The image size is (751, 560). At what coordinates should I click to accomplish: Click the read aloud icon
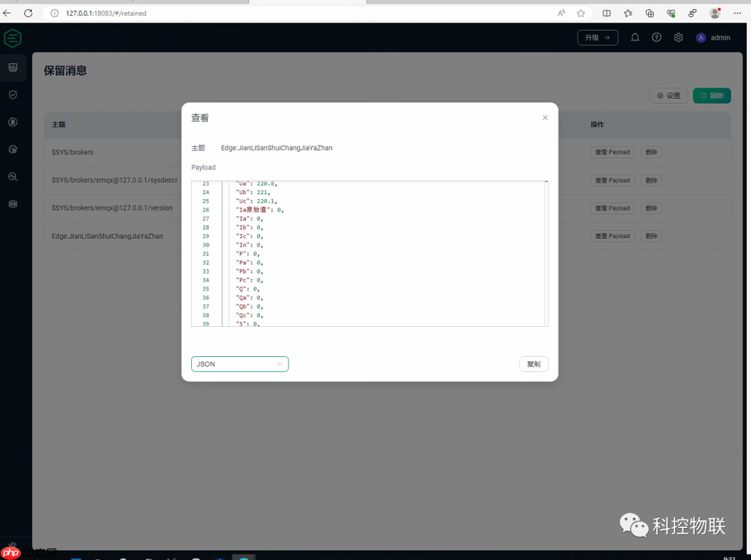click(x=561, y=13)
